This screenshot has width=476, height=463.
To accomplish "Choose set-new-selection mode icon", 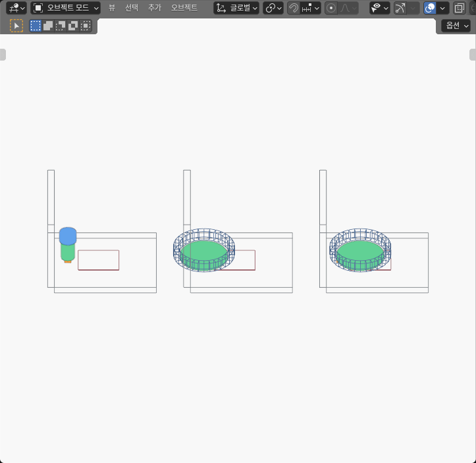I will [36, 26].
